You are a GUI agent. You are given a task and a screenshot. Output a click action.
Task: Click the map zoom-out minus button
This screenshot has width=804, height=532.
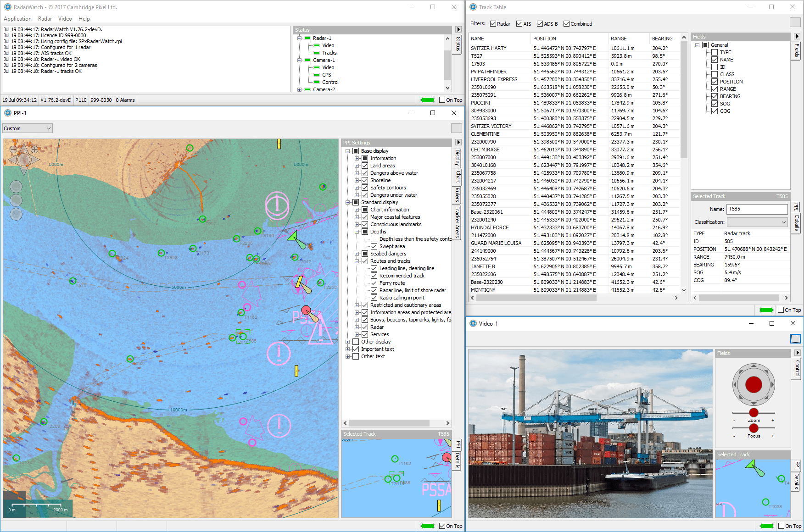pyautogui.click(x=13, y=149)
